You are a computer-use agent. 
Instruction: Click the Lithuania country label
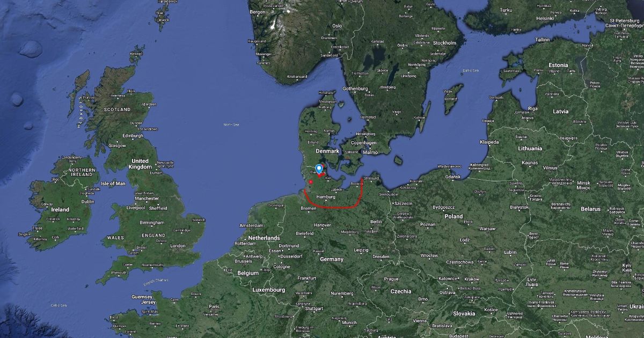[530, 148]
